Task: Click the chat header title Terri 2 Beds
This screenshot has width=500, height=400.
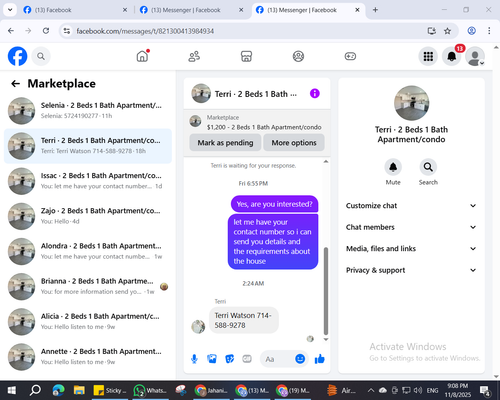Action: click(x=256, y=94)
